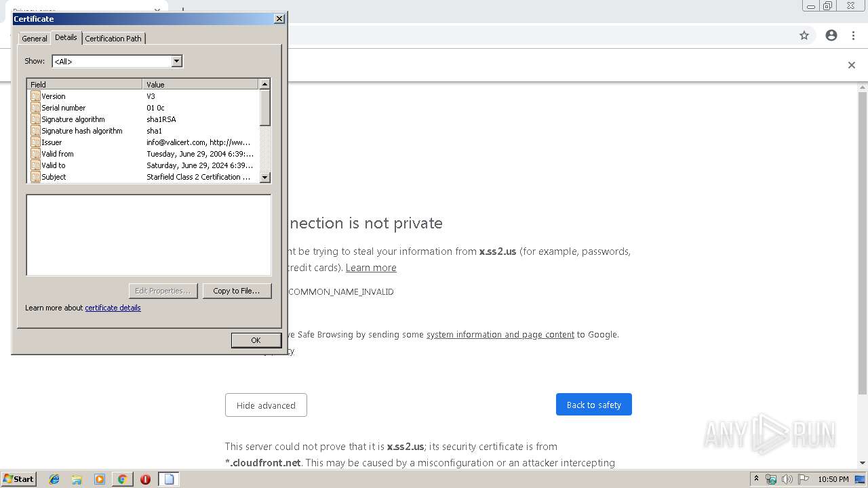Select the Signature hash algorithm icon
This screenshot has width=868, height=488.
pyautogui.click(x=35, y=131)
